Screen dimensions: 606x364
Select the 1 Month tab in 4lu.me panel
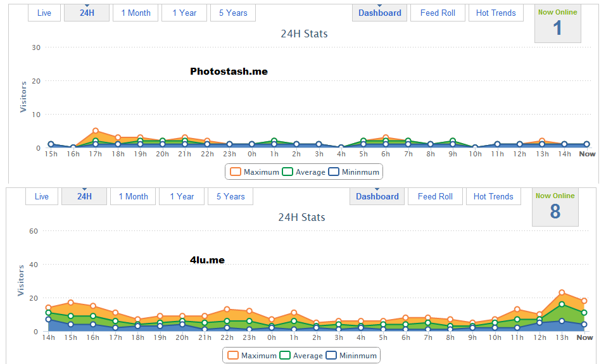(134, 196)
